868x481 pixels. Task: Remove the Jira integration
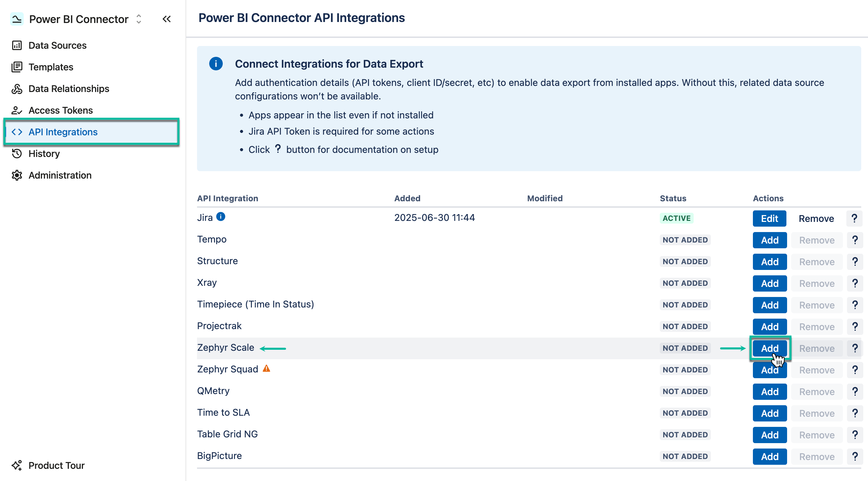(x=816, y=218)
